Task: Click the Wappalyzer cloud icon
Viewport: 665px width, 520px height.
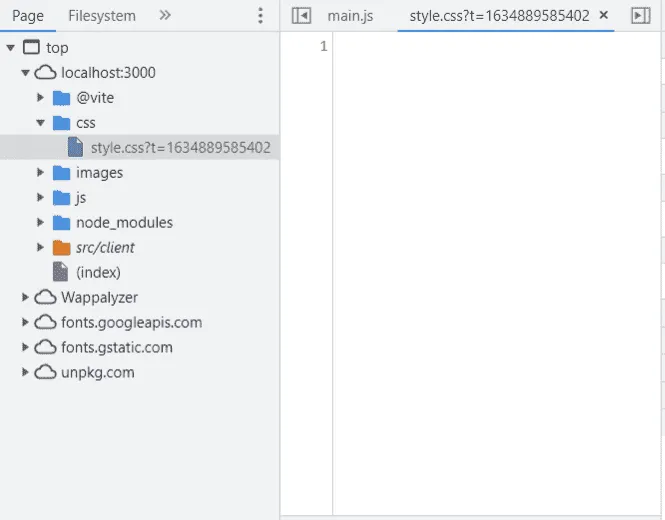Action: (x=45, y=297)
